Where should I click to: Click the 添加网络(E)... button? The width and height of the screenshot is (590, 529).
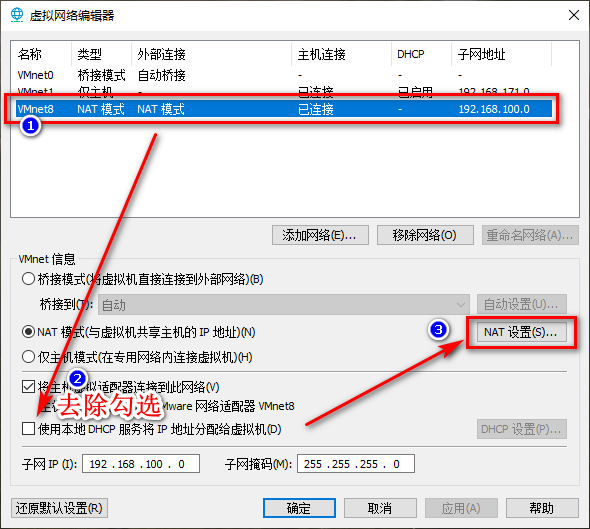[x=320, y=235]
